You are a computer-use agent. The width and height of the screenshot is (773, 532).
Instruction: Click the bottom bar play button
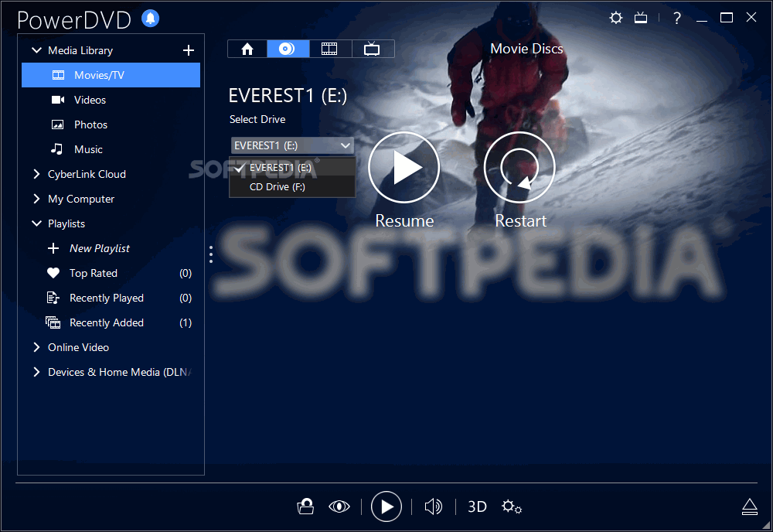click(x=386, y=506)
